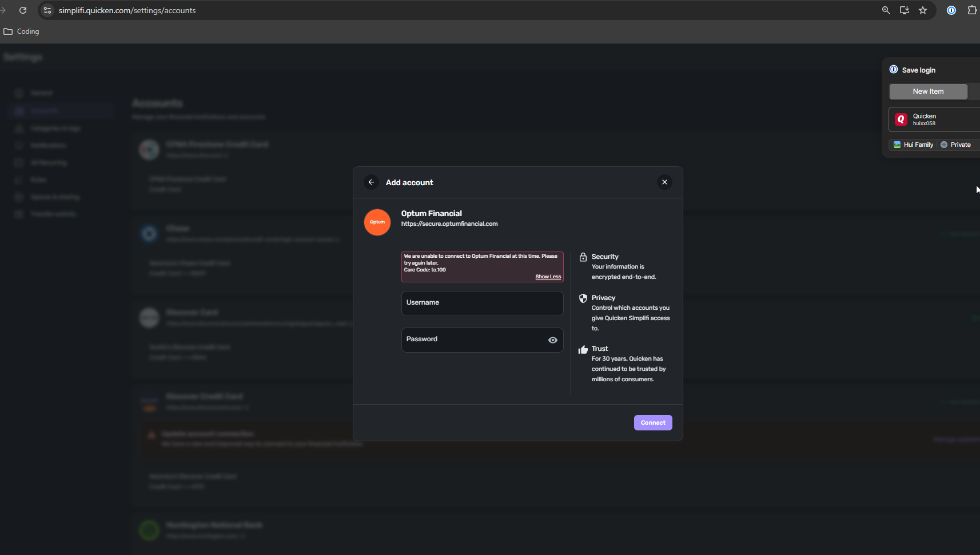This screenshot has height=555, width=980.
Task: Reload the page in the browser
Action: click(x=23, y=10)
